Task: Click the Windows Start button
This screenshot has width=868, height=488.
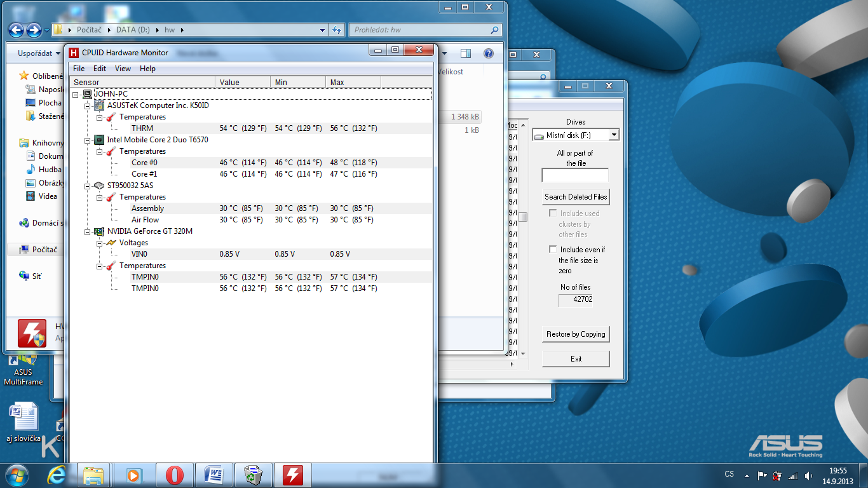Action: [x=17, y=475]
